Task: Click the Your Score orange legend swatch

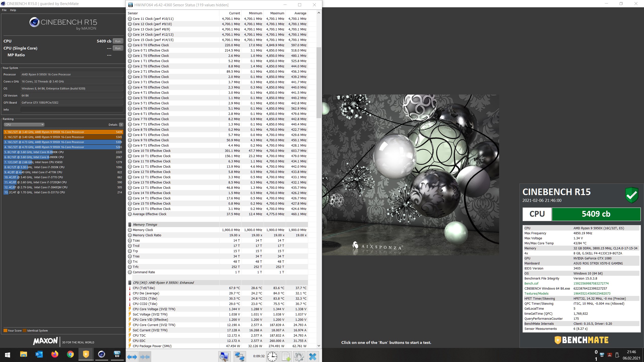Action: (x=5, y=331)
